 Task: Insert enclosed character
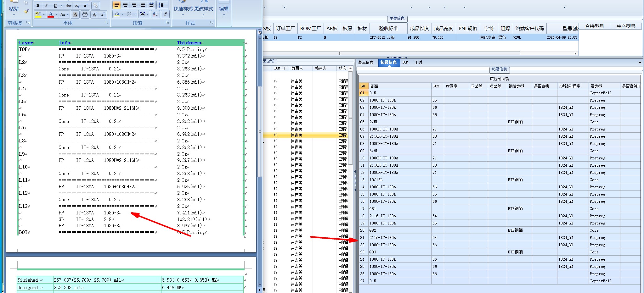tap(85, 14)
